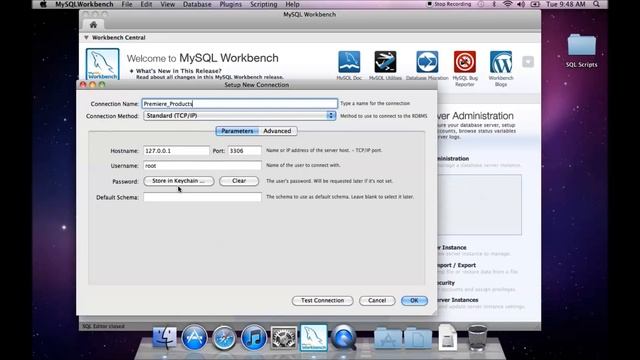Screen dimensions: 640x360
Task: Open iTunes from the dock
Action: (x=253, y=338)
